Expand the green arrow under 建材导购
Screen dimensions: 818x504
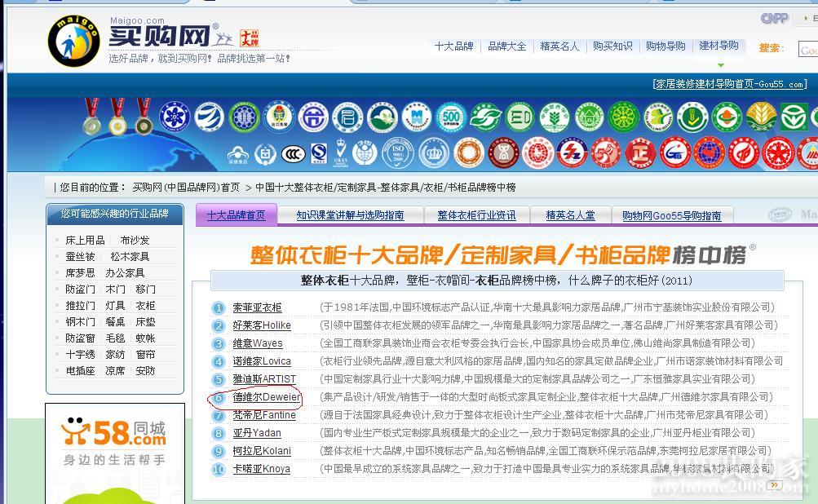tap(720, 65)
